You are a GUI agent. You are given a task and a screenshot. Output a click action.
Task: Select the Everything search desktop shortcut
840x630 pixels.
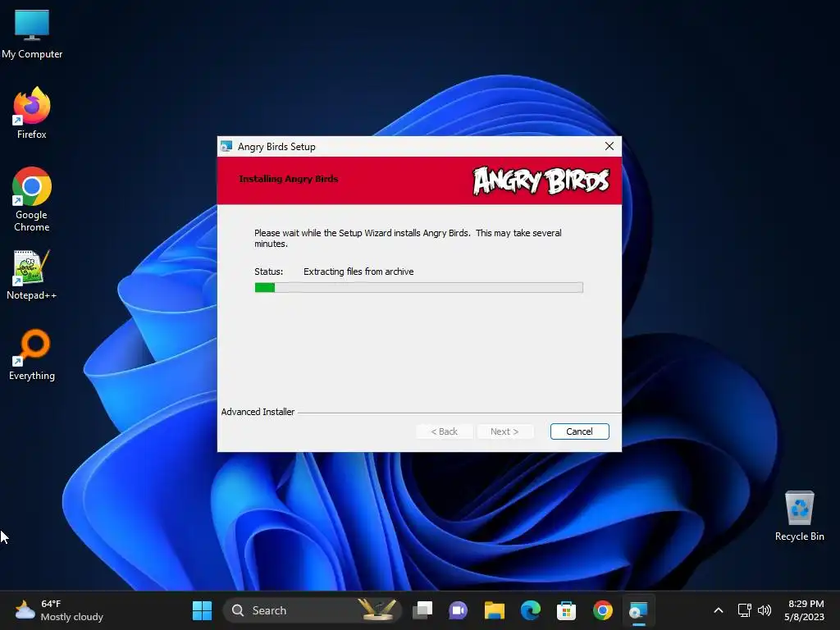(x=32, y=354)
